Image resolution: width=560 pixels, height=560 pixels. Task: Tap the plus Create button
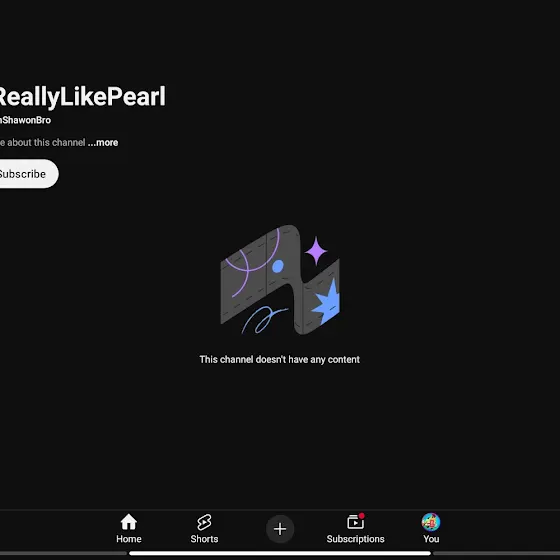pyautogui.click(x=280, y=529)
